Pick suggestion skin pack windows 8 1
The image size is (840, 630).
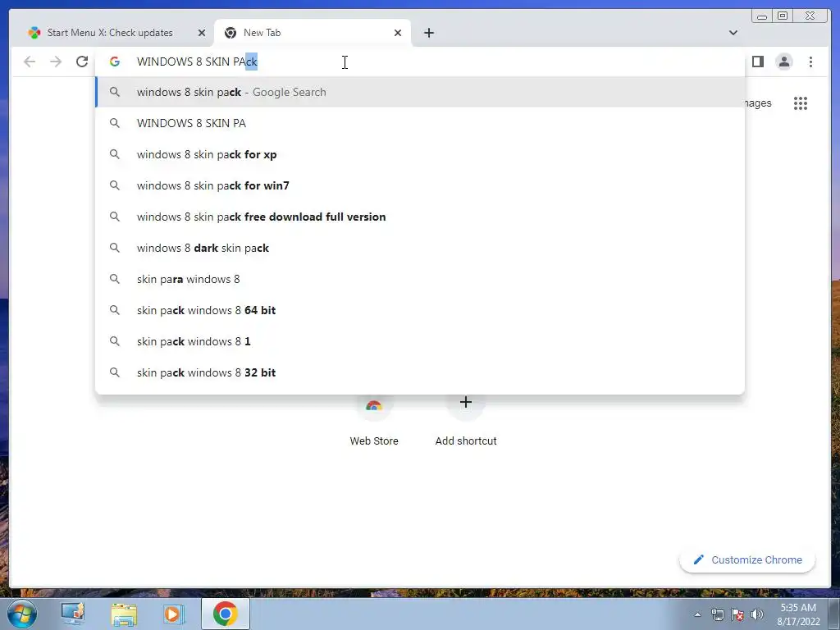[x=420, y=341]
